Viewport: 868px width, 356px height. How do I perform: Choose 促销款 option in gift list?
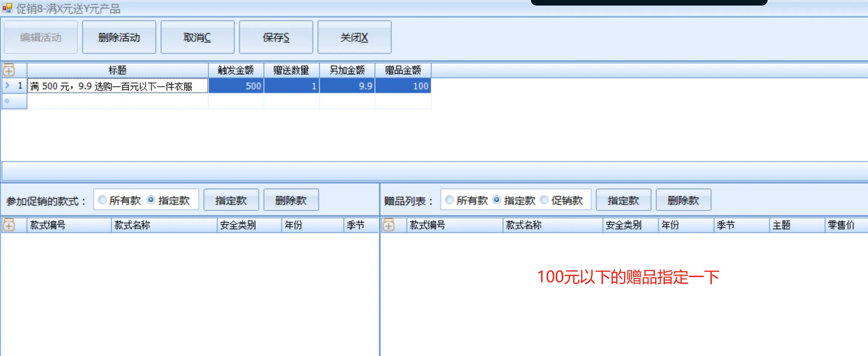[x=544, y=200]
